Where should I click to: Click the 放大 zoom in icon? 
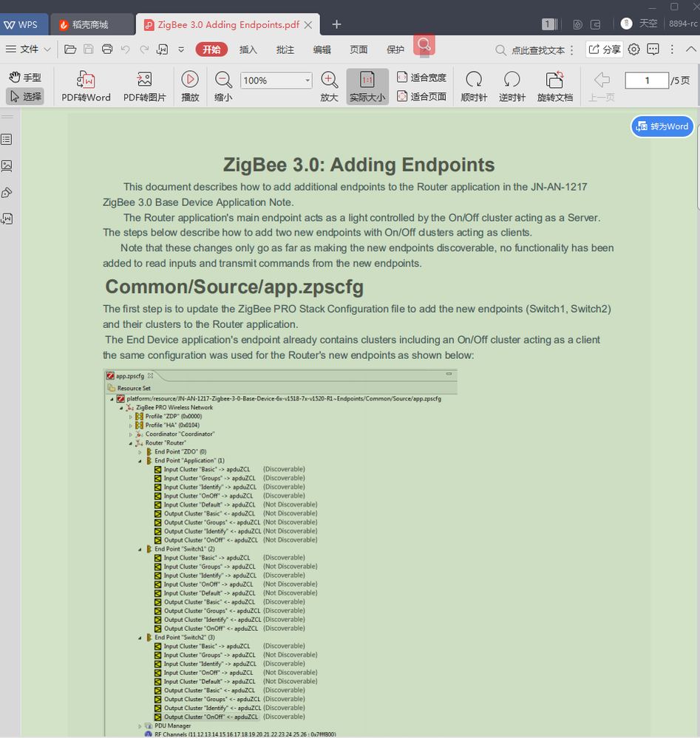click(329, 86)
